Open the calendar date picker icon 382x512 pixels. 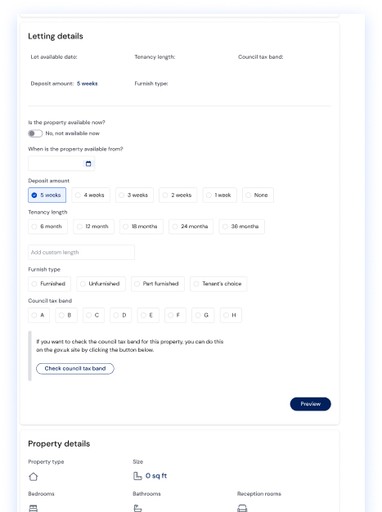(88, 164)
